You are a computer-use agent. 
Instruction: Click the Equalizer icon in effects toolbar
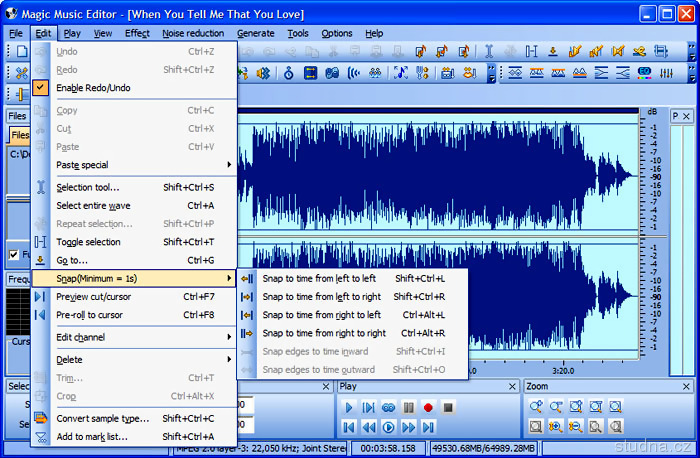pyautogui.click(x=644, y=73)
